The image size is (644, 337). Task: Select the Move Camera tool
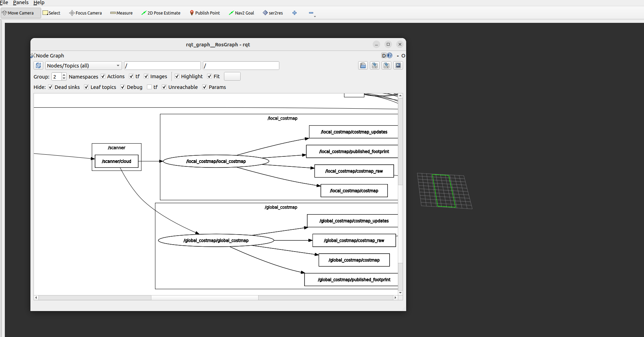(21, 13)
